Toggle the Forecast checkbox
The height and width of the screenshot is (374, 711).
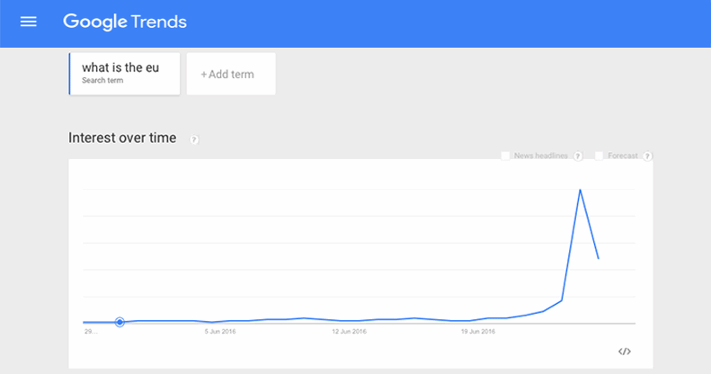point(599,156)
